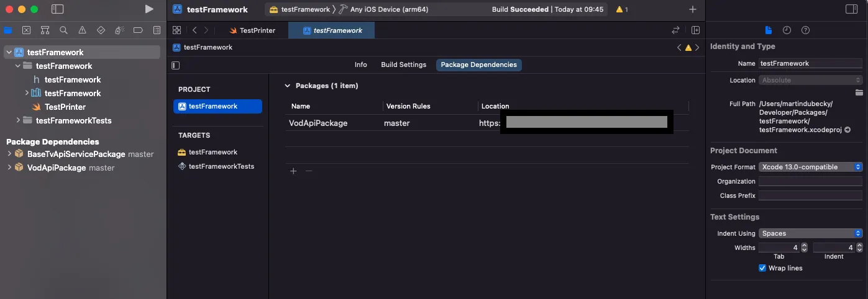This screenshot has width=868, height=299.
Task: Go forward with the editor forward arrow
Action: pyautogui.click(x=206, y=30)
